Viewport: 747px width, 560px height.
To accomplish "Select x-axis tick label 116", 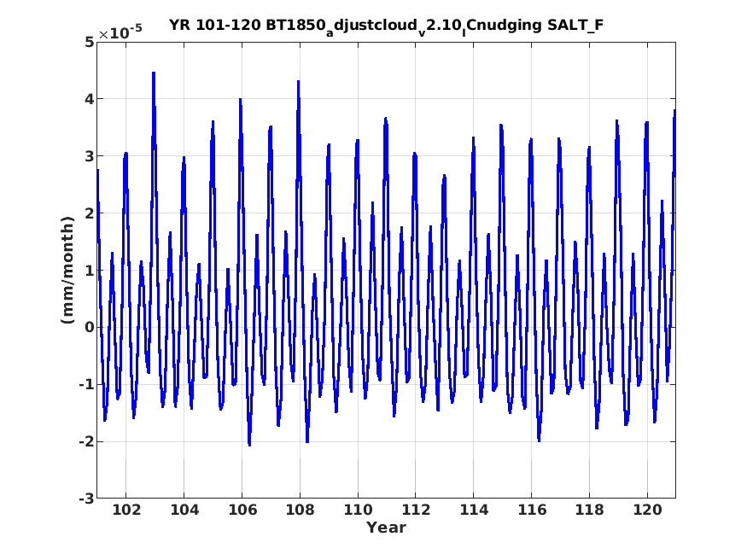I will click(532, 510).
